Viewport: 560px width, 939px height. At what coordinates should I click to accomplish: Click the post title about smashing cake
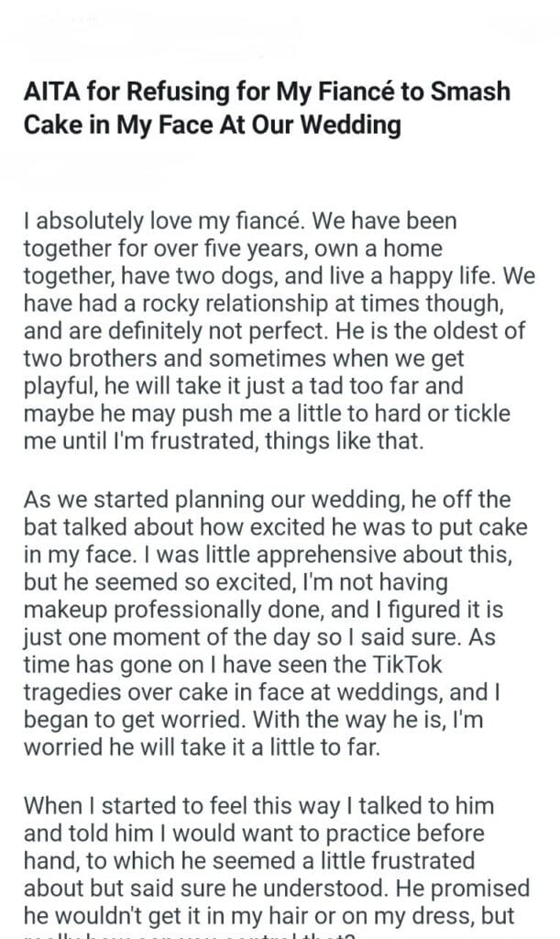point(267,108)
